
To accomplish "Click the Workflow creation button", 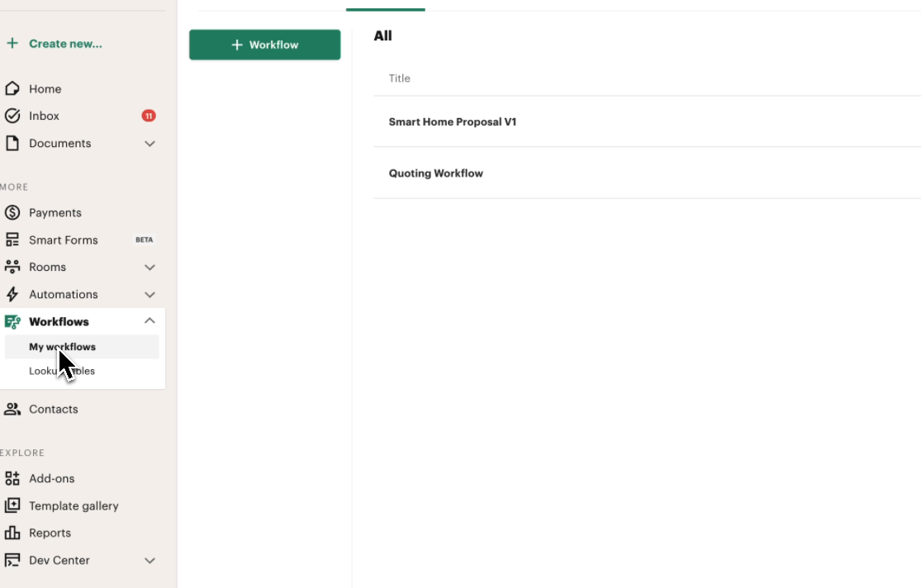I will pos(264,45).
